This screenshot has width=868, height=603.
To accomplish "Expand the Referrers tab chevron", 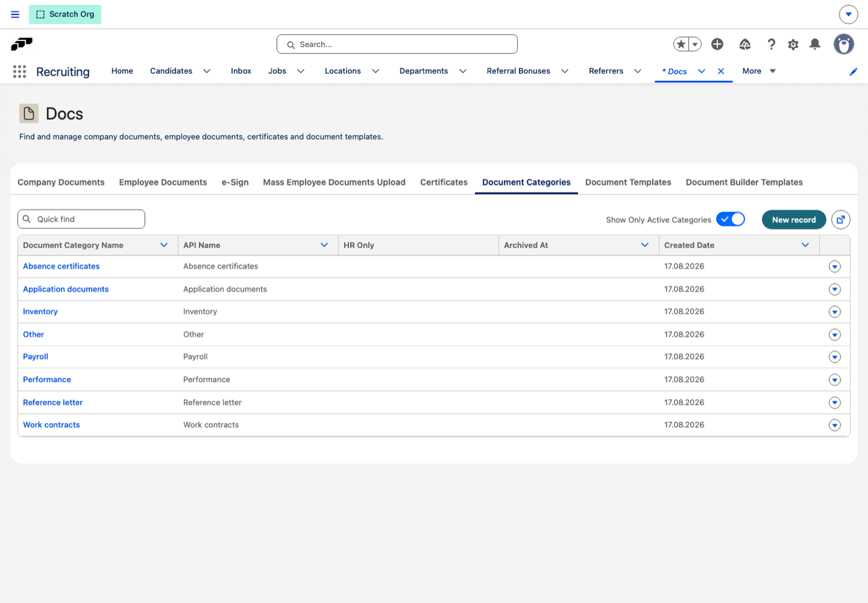I will tap(637, 71).
